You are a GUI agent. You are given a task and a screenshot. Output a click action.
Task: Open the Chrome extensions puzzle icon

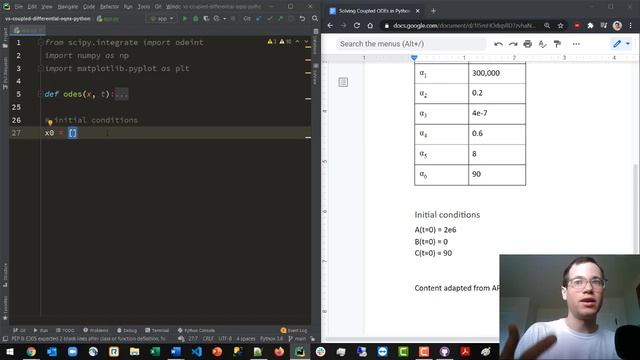coord(590,26)
